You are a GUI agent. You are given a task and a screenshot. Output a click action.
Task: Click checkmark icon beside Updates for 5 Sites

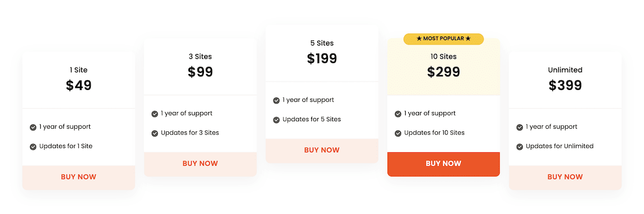point(276,120)
